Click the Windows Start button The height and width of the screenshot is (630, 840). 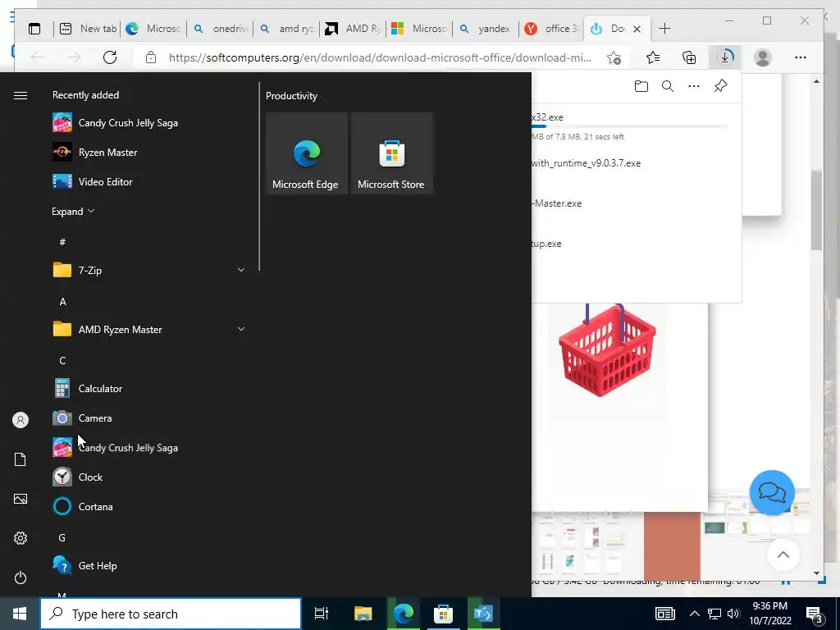point(20,614)
